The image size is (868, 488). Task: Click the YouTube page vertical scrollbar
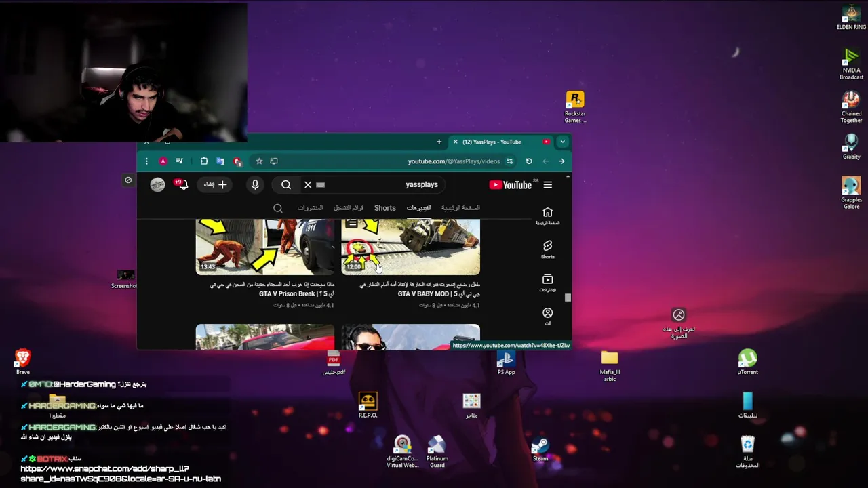[x=568, y=297]
